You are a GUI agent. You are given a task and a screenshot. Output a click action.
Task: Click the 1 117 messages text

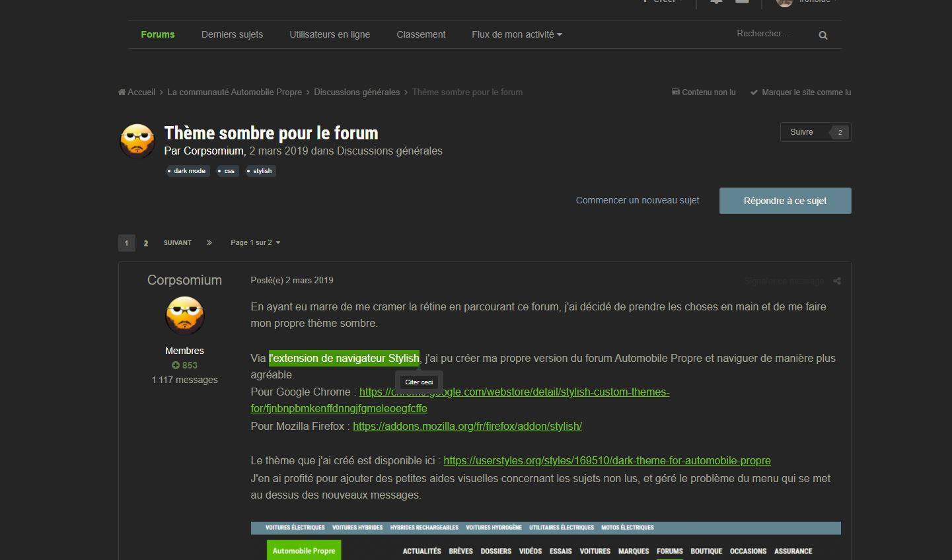click(184, 380)
